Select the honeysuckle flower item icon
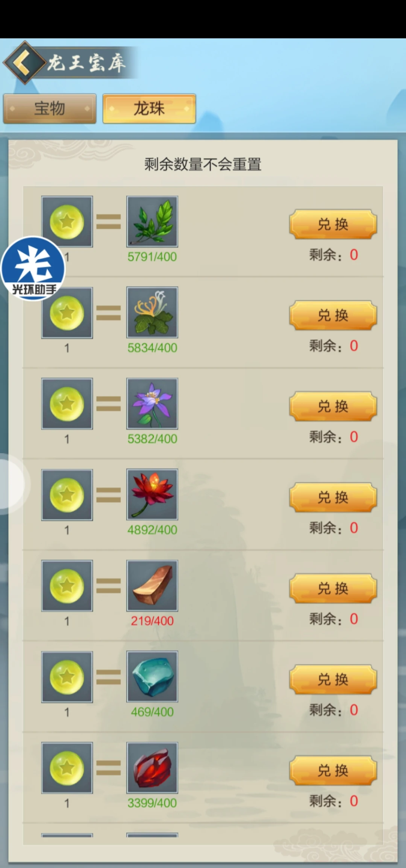Image resolution: width=406 pixels, height=868 pixels. point(152,312)
